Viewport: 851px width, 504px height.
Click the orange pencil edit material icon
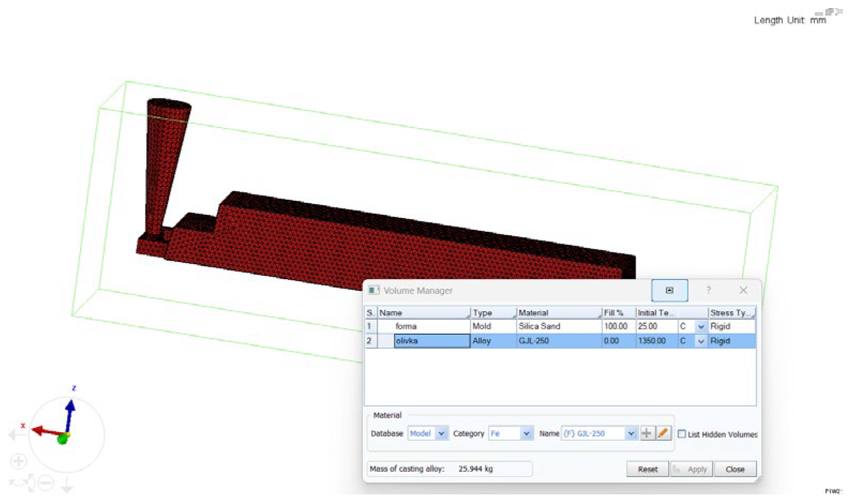[663, 433]
